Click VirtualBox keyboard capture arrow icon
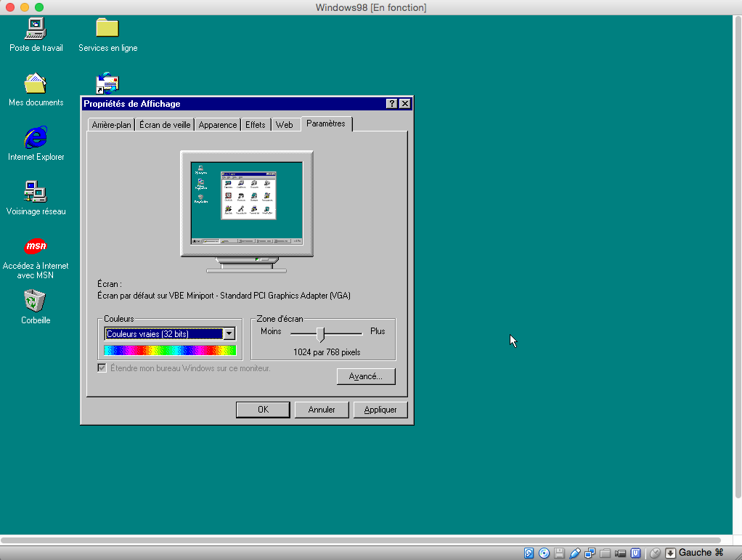Viewport: 742px width, 560px height. click(x=671, y=553)
